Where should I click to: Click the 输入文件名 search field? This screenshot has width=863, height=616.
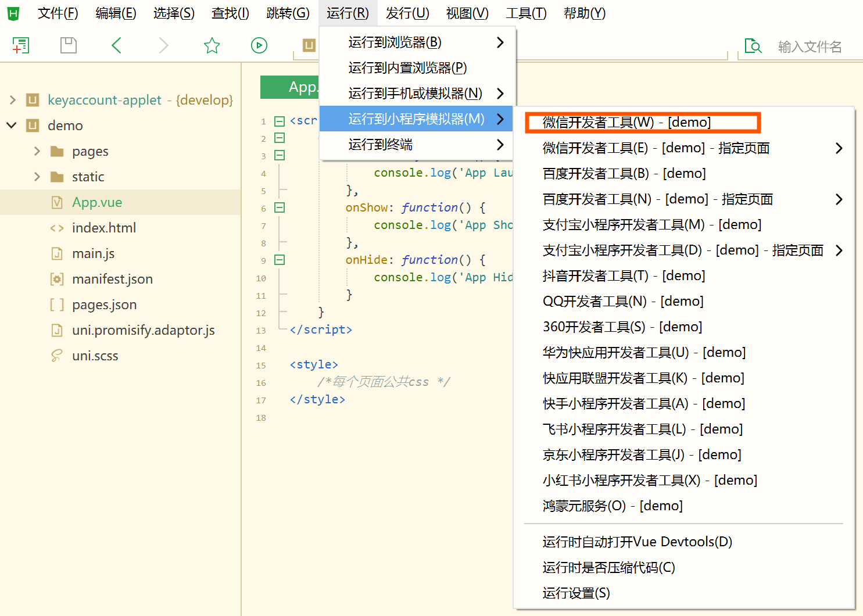tap(810, 46)
